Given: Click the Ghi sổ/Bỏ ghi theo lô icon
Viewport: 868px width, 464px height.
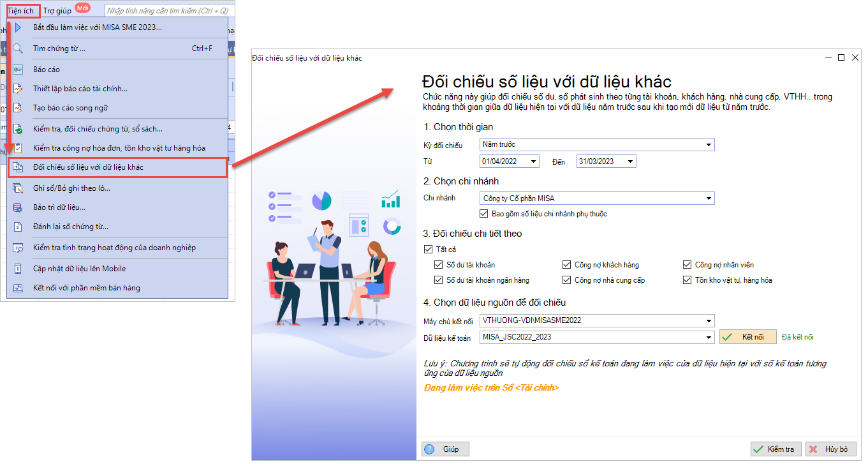Looking at the screenshot, I should click(x=18, y=188).
